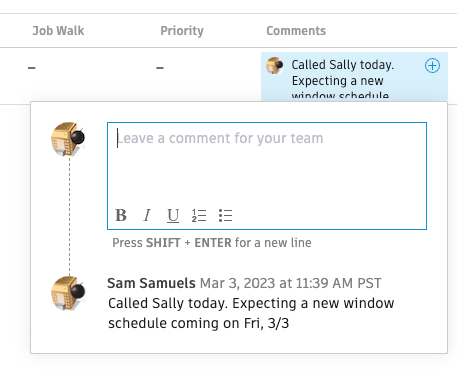Click the Sam Samuels author name
The image size is (457, 374).
point(151,283)
